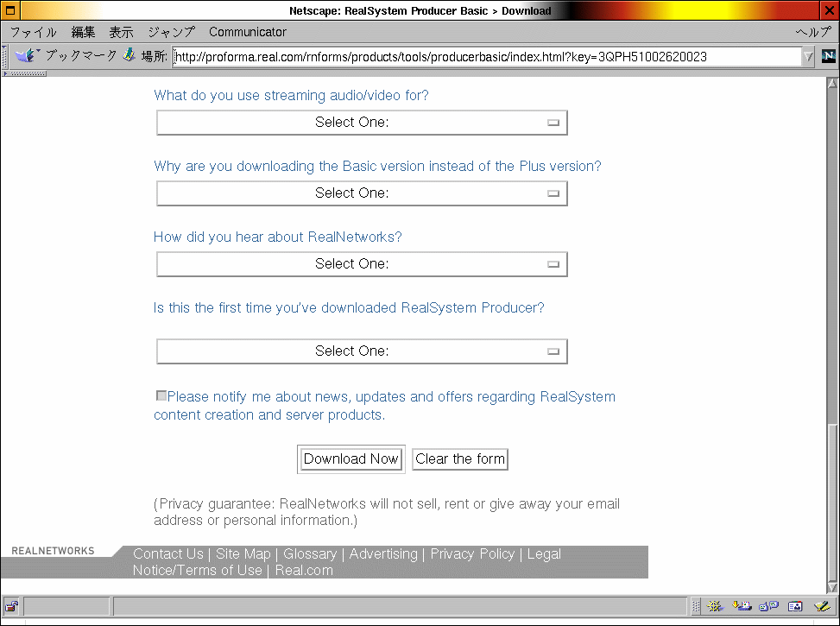Follow the Site Map footer link
The width and height of the screenshot is (840, 626).
click(x=243, y=553)
